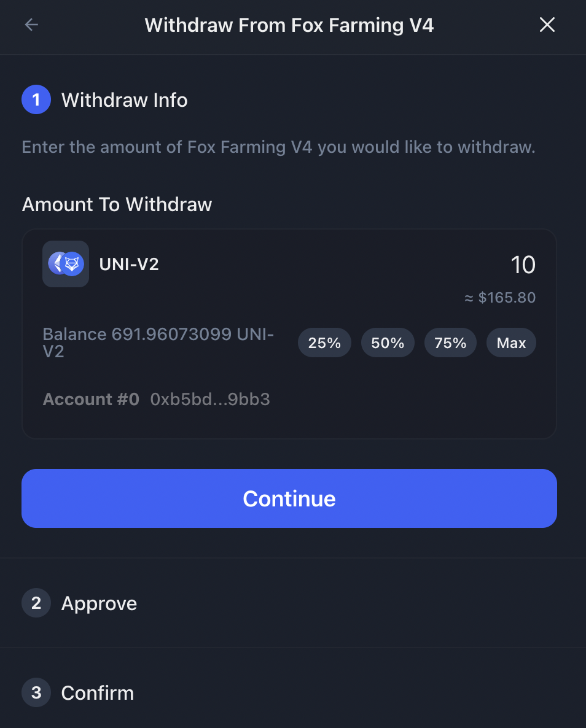Click the UNI-V2 asset name label

129,264
